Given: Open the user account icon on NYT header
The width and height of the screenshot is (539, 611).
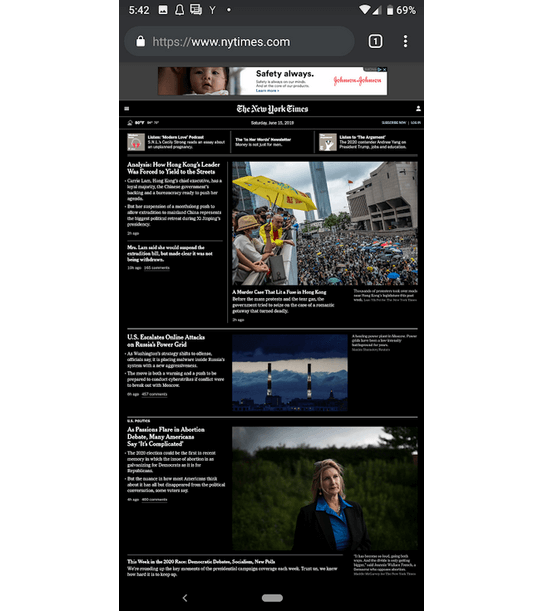Looking at the screenshot, I should pyautogui.click(x=418, y=109).
